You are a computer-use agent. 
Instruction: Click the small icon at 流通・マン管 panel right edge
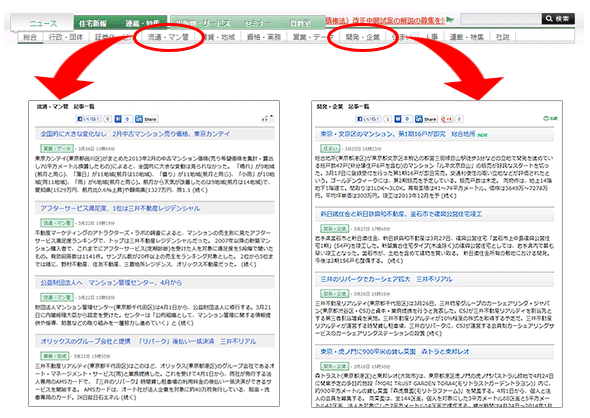(267, 119)
